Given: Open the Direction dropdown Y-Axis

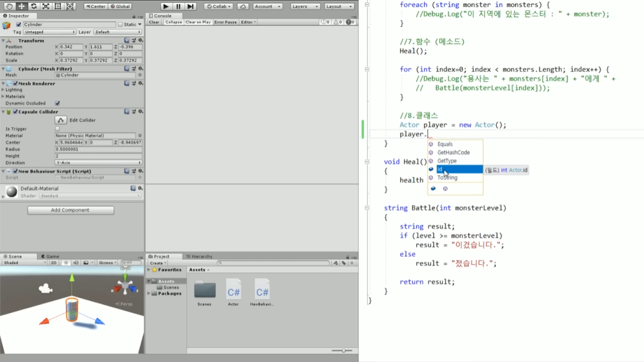Looking at the screenshot, I should point(98,162).
